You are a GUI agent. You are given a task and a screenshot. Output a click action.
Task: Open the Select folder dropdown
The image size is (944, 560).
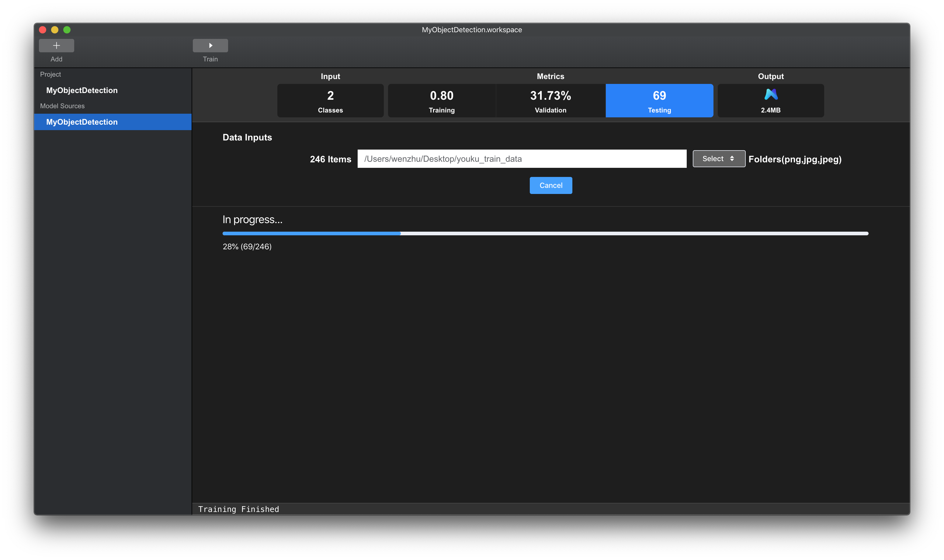click(x=719, y=159)
